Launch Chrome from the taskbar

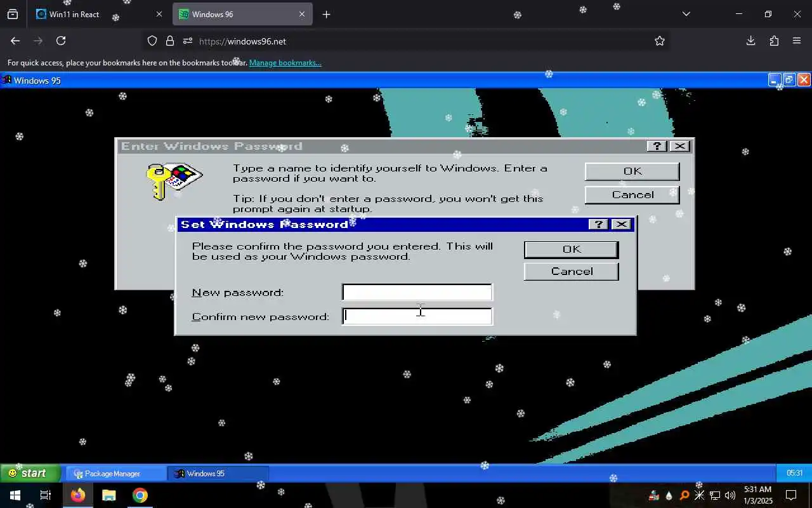coord(140,495)
